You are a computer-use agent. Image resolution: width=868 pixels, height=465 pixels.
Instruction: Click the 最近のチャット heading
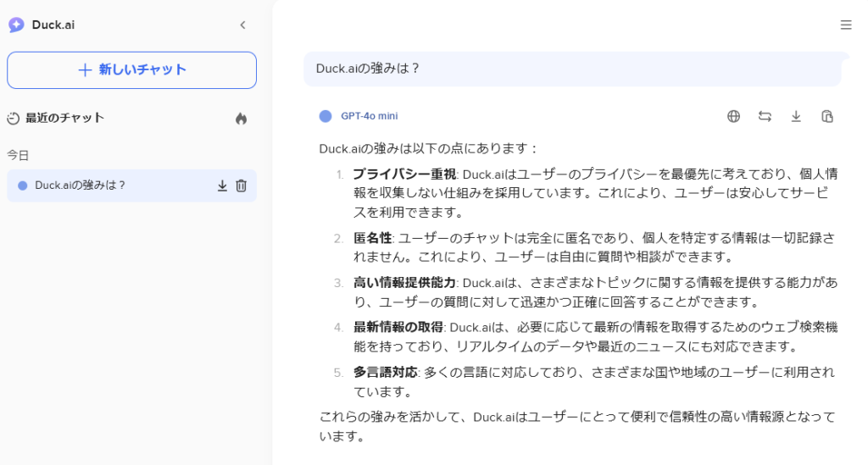pos(64,118)
